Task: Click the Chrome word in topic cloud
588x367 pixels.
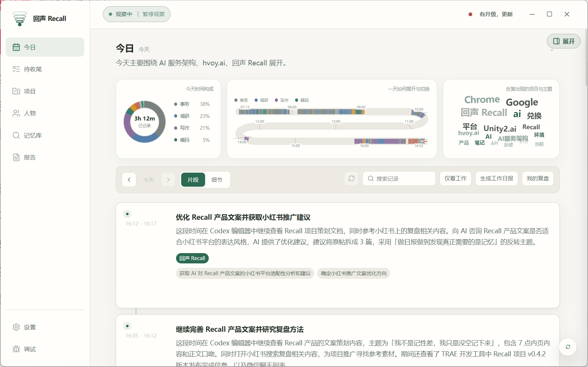Action: pos(482,100)
